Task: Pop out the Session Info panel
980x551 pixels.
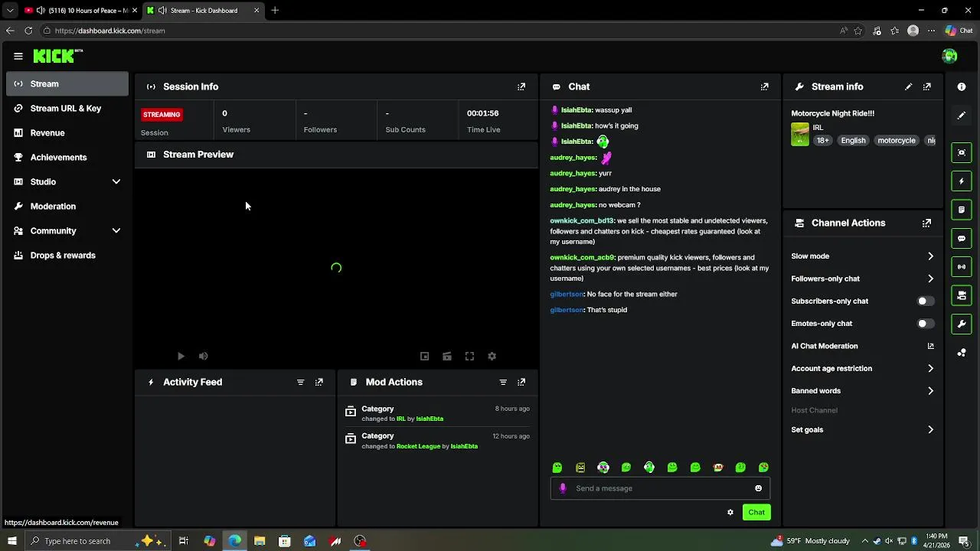Action: [521, 87]
